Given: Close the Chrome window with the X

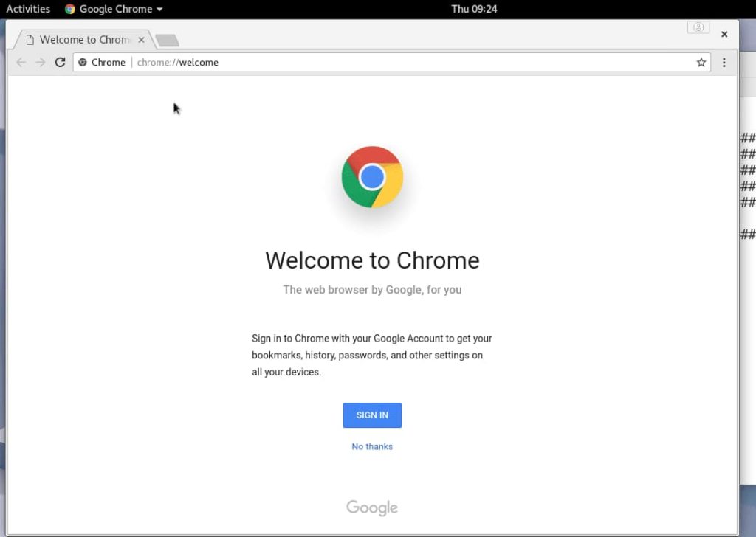Looking at the screenshot, I should tap(724, 34).
